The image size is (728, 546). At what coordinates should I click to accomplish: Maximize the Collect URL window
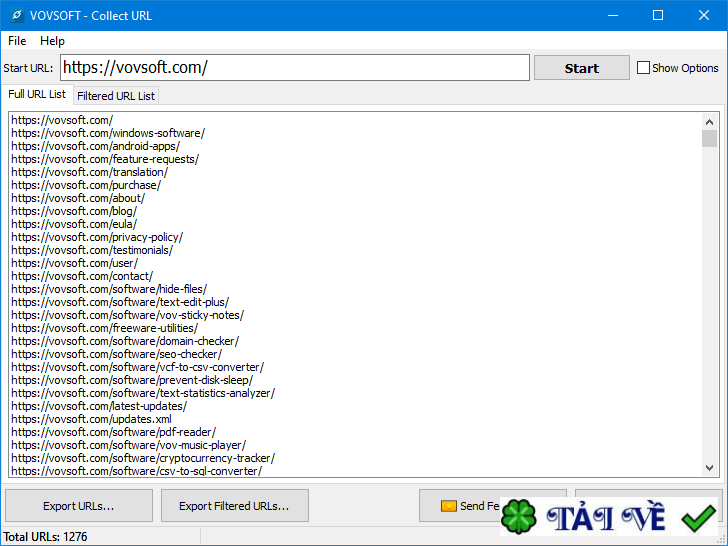coord(658,15)
